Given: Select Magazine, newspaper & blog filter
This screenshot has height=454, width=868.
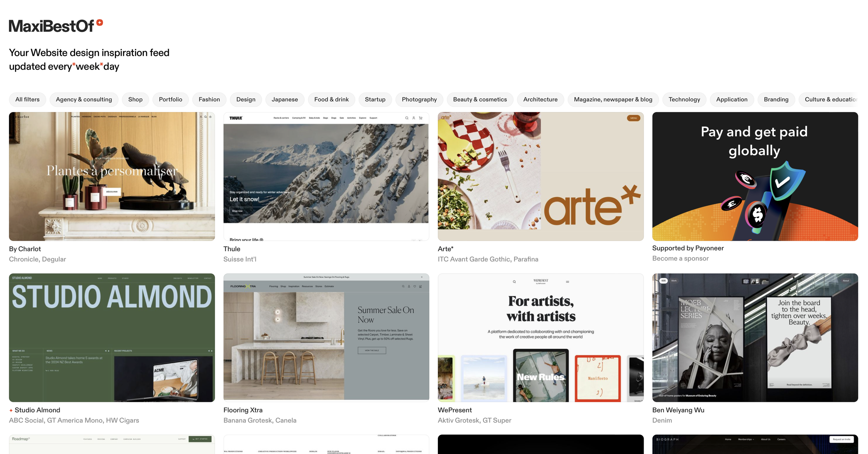Looking at the screenshot, I should 613,99.
